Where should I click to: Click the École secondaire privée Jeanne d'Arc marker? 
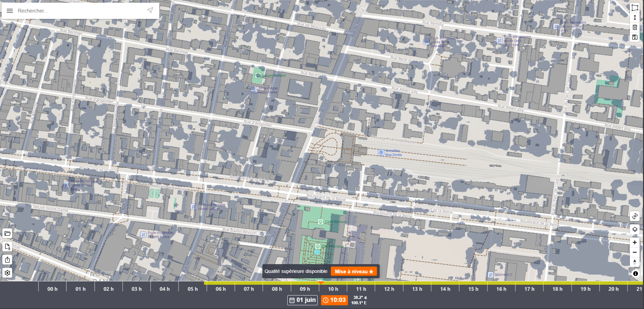(556, 26)
